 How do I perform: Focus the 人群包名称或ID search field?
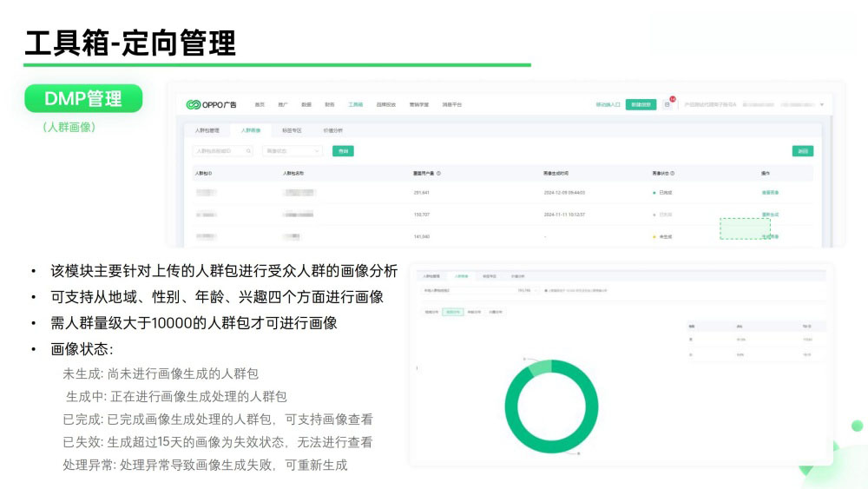click(222, 151)
